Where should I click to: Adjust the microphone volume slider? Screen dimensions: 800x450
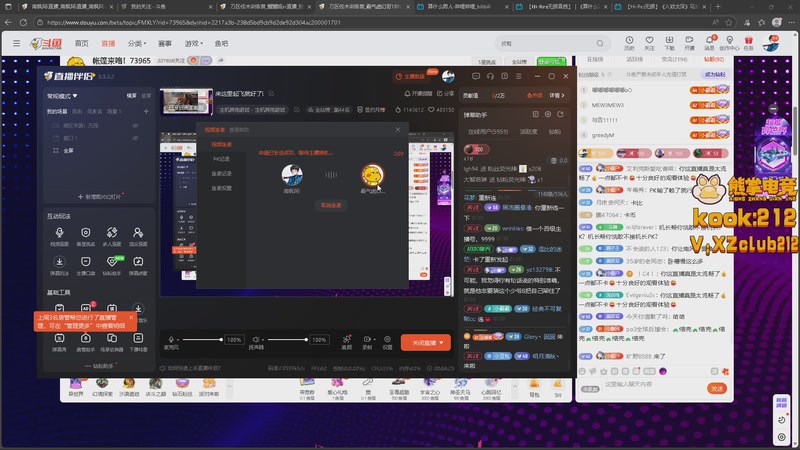tap(202, 339)
